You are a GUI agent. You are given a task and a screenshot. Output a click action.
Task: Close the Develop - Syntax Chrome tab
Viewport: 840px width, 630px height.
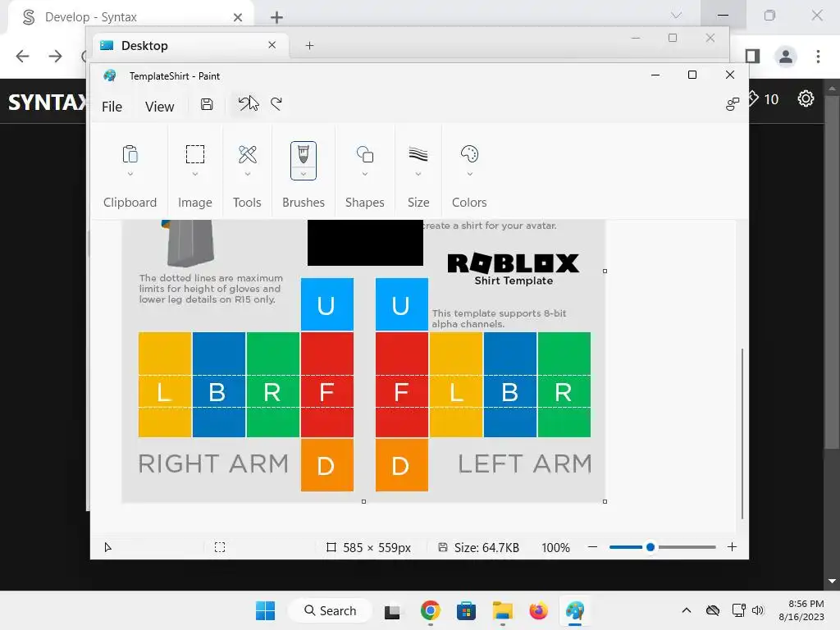tap(238, 17)
